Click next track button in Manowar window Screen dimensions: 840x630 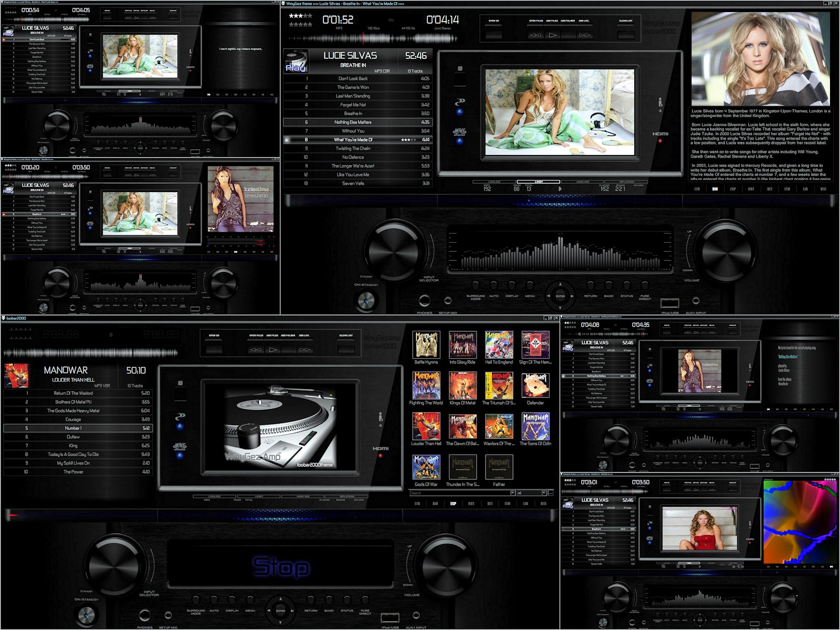[x=304, y=350]
